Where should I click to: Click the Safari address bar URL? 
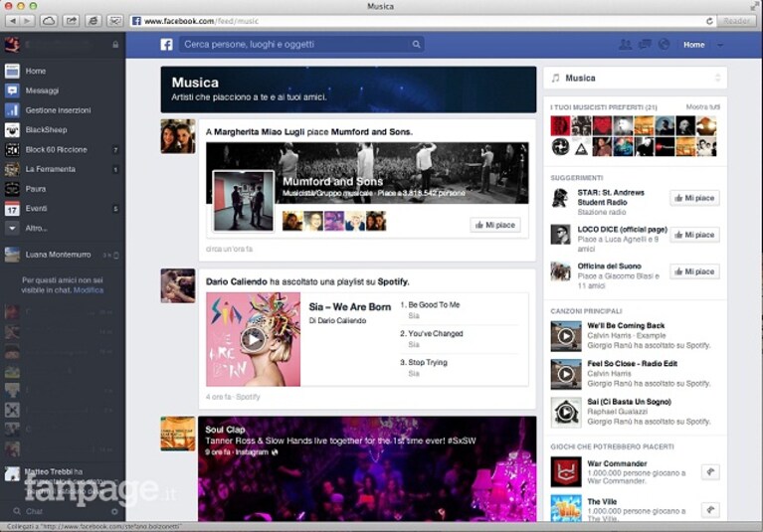[201, 21]
